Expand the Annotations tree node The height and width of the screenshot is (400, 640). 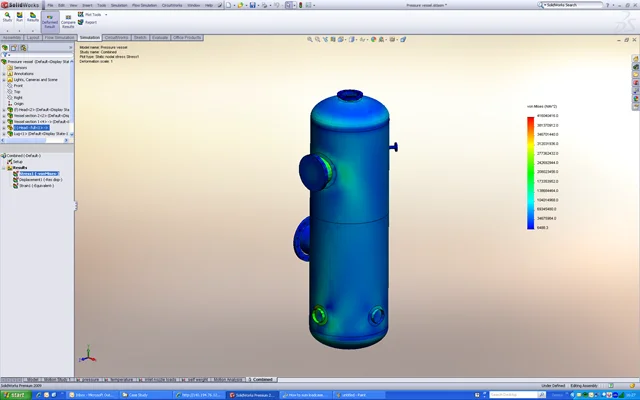point(4,73)
